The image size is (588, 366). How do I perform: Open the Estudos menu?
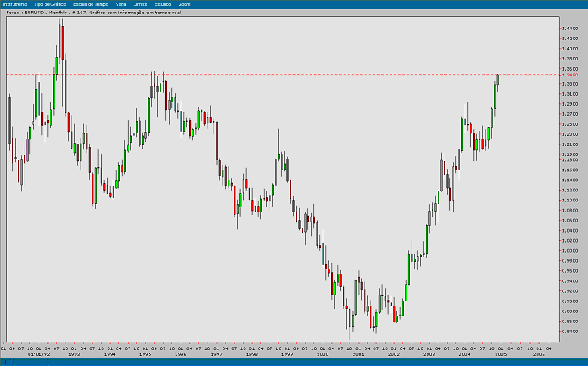pos(162,4)
